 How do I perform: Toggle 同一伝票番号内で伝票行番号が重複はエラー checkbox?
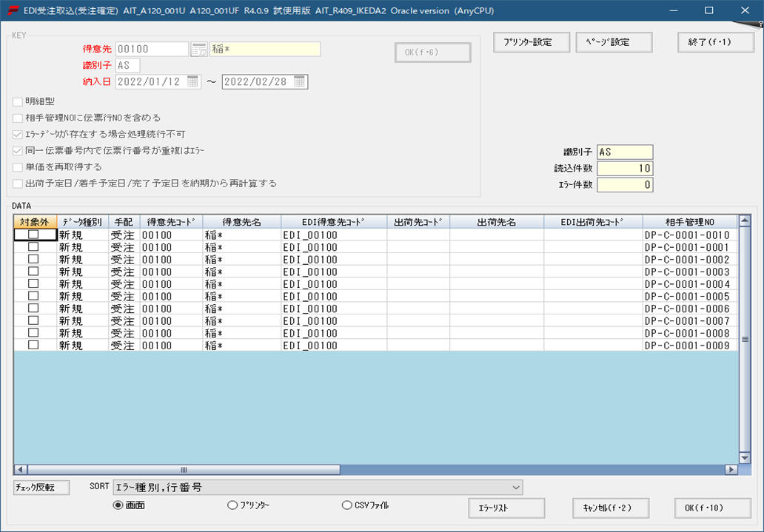[18, 151]
